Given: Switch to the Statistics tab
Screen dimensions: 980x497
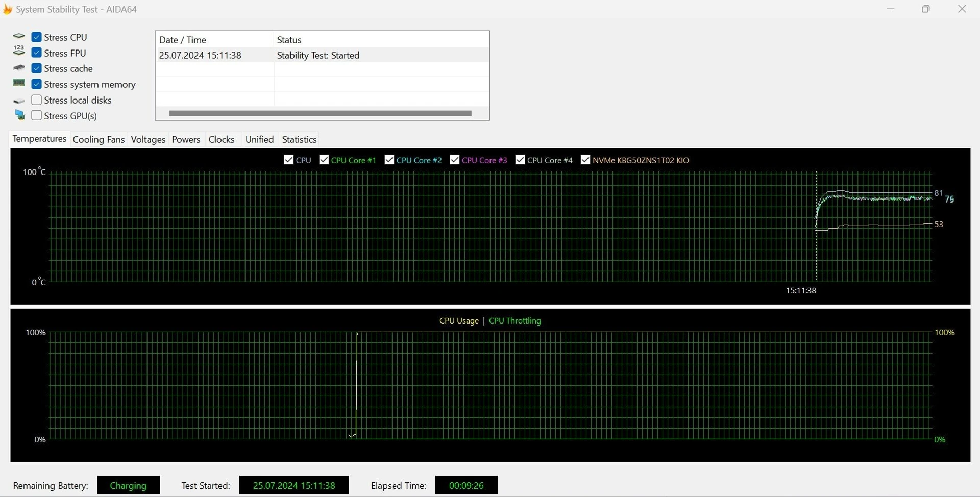Looking at the screenshot, I should [x=300, y=139].
